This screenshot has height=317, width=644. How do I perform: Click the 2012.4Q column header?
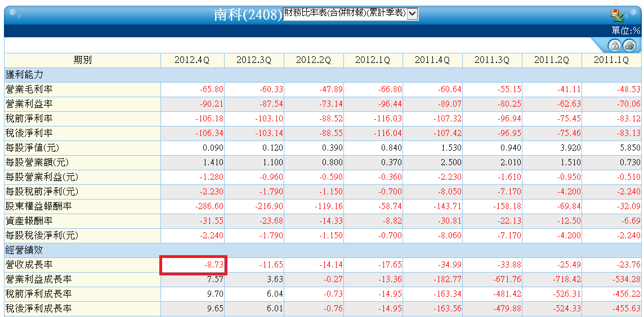point(192,60)
